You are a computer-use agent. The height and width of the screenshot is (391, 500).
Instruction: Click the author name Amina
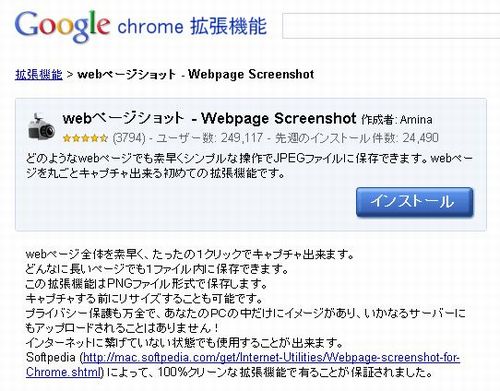416,120
